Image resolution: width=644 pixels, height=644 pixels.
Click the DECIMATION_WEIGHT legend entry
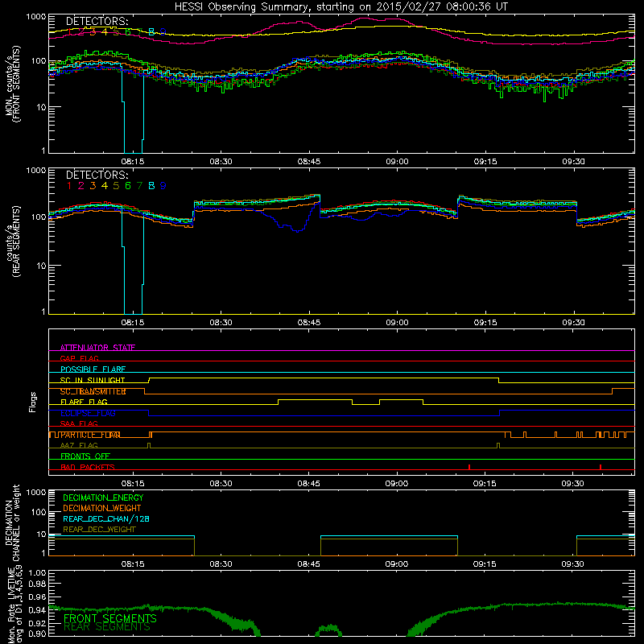point(102,509)
